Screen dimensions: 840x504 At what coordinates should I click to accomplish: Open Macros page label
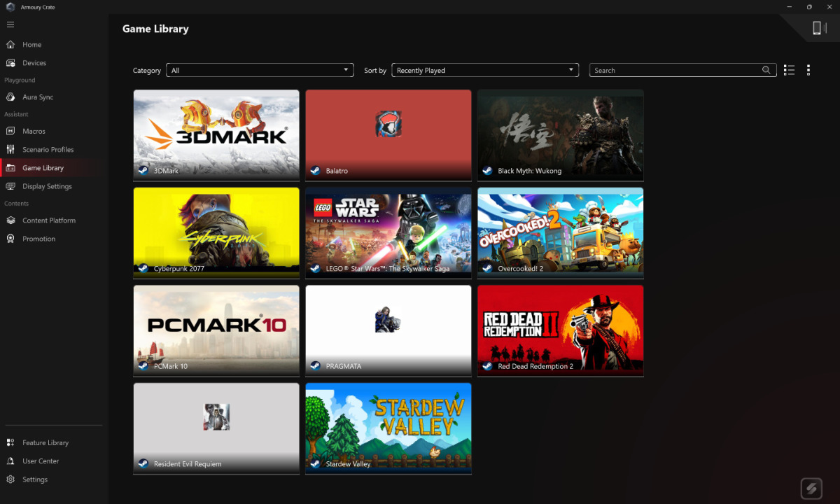(x=34, y=132)
